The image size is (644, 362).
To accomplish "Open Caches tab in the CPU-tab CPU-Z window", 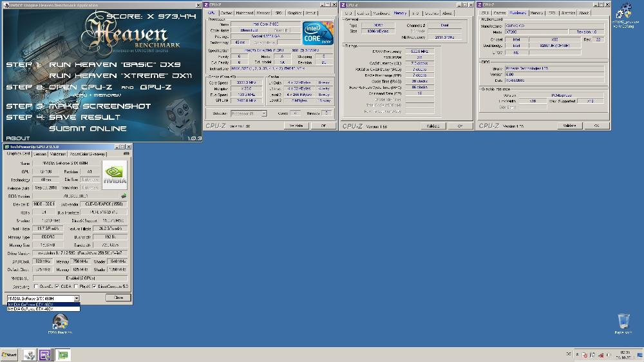I will point(226,13).
